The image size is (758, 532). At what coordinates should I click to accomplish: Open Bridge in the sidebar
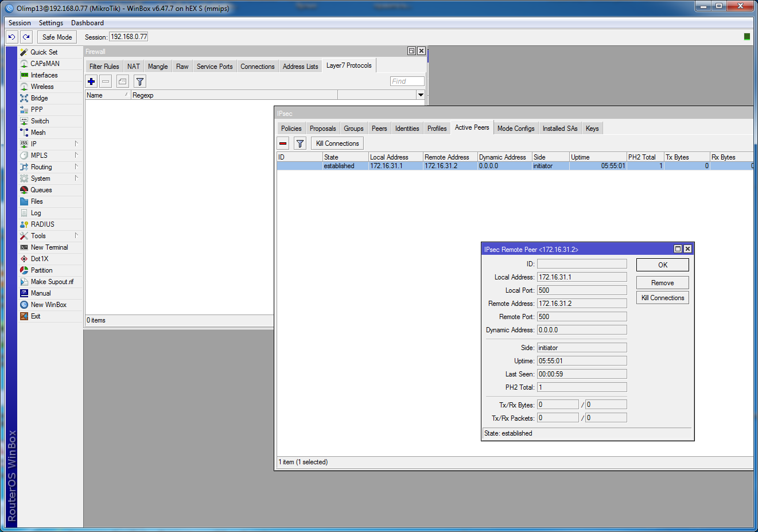click(x=39, y=98)
